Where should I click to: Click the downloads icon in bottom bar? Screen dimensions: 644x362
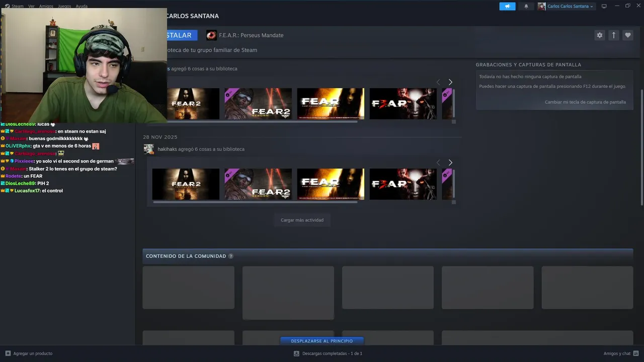coord(296,353)
